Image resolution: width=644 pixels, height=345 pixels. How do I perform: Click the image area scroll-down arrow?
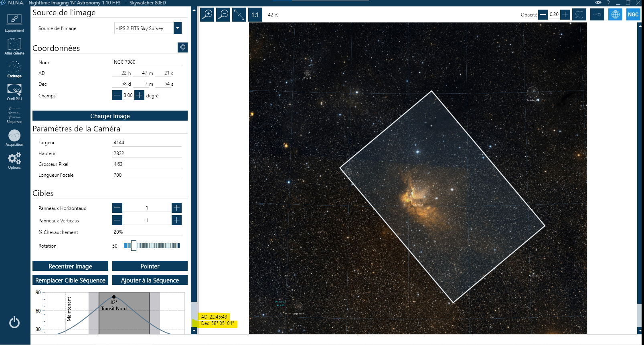click(640, 331)
